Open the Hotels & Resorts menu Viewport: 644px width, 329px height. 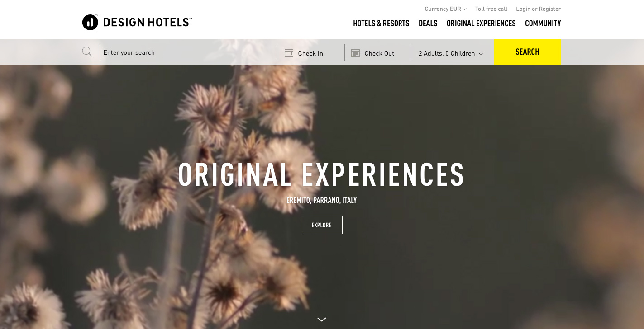(381, 23)
